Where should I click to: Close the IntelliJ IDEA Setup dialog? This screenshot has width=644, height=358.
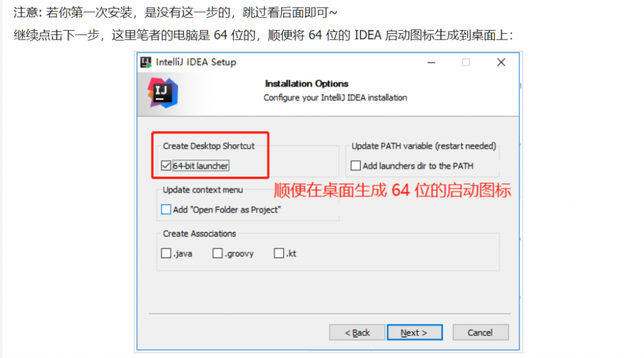click(501, 62)
